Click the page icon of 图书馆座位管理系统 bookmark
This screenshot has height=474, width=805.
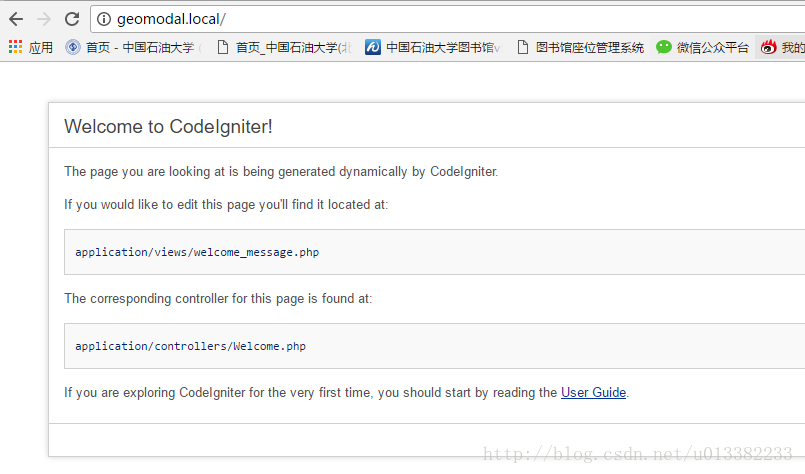click(523, 47)
